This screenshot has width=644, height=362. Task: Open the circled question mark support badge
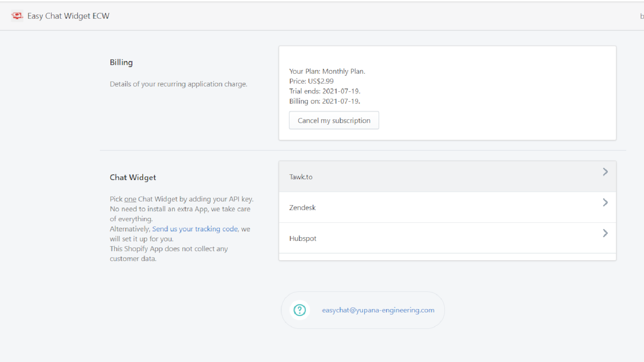tap(299, 310)
